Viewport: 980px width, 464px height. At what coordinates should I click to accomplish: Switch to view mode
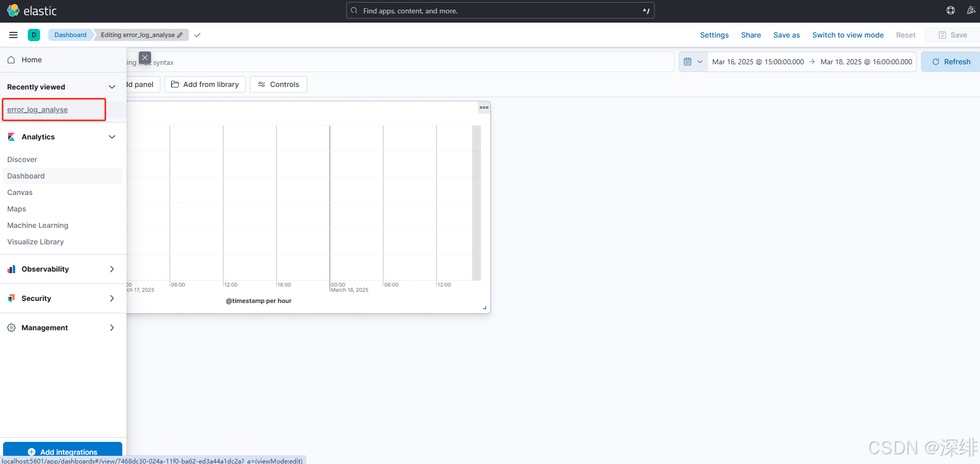point(848,35)
